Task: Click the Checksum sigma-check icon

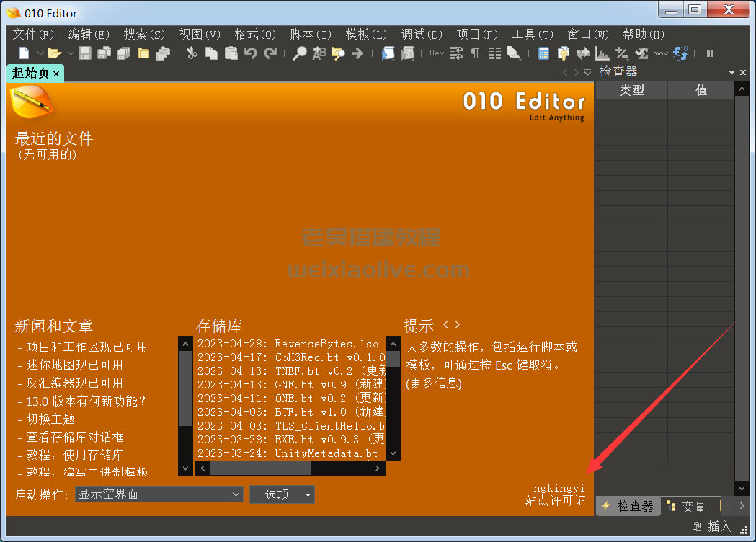Action: [641, 53]
